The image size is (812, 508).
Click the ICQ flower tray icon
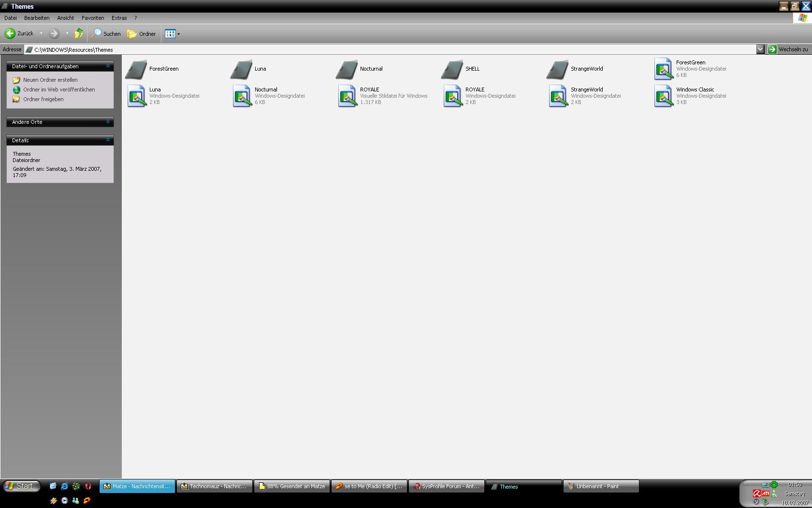tap(774, 484)
